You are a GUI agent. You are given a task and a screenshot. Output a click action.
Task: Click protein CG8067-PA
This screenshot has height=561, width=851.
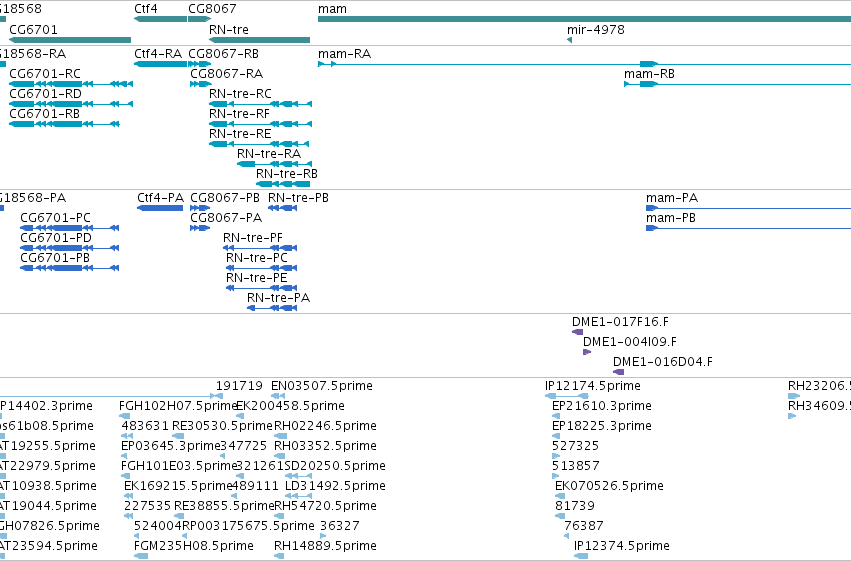click(x=226, y=218)
